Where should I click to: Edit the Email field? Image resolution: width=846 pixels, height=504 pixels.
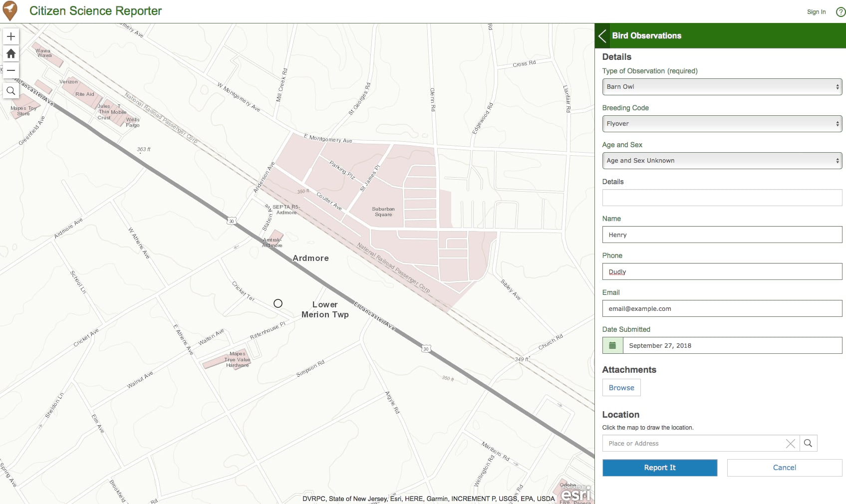pyautogui.click(x=722, y=308)
